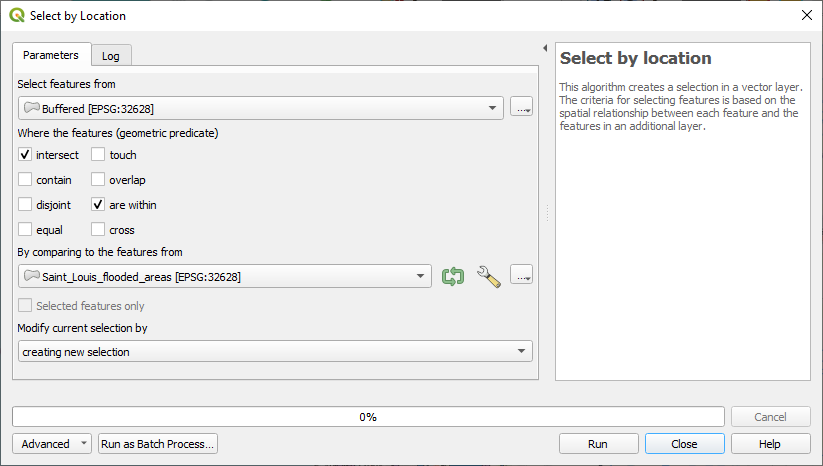This screenshot has height=466, width=823.
Task: Browse for the comparison layer ellipsis button
Action: point(521,277)
